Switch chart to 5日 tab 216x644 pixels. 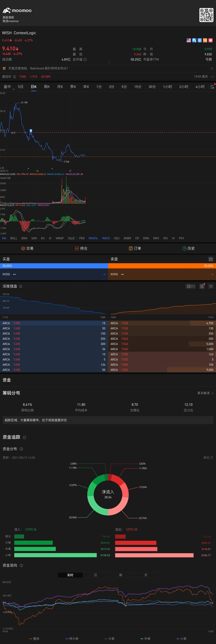coord(21,87)
